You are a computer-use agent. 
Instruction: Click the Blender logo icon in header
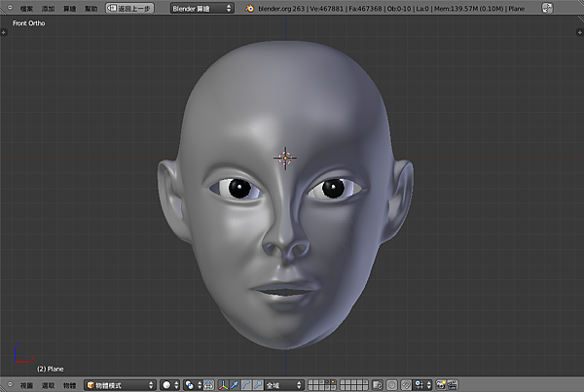click(250, 8)
